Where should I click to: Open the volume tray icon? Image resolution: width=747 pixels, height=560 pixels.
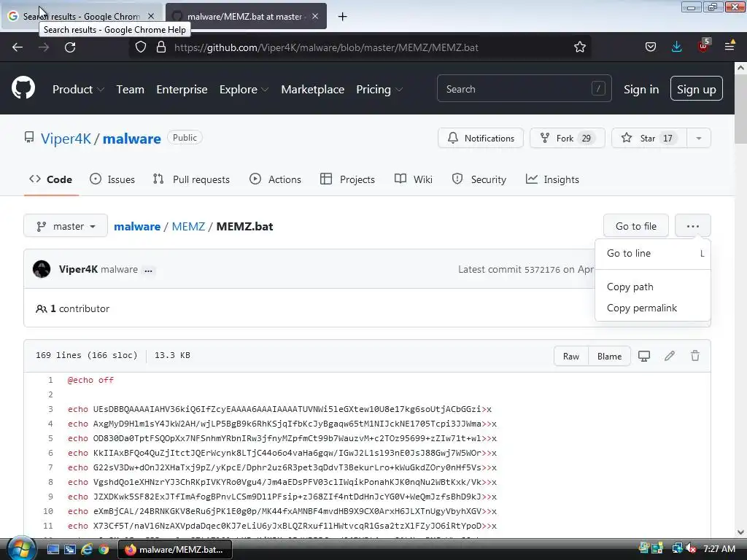tap(692, 549)
